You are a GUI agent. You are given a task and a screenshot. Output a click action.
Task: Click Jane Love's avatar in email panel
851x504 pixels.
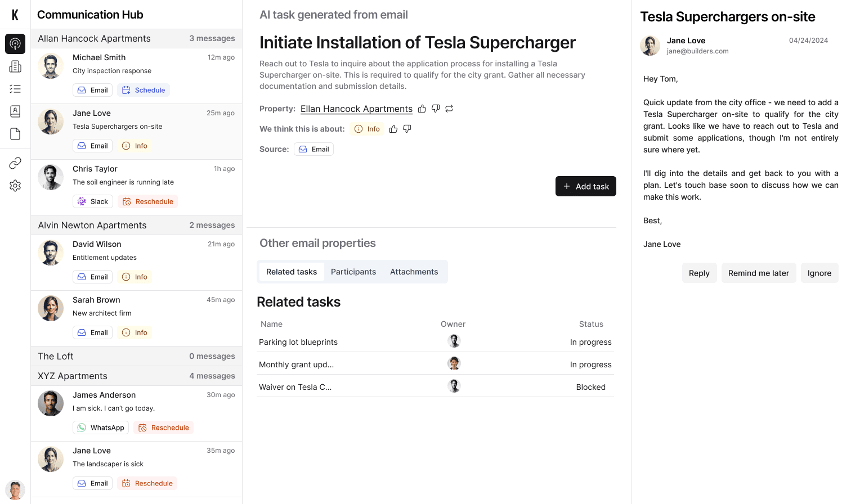click(650, 46)
